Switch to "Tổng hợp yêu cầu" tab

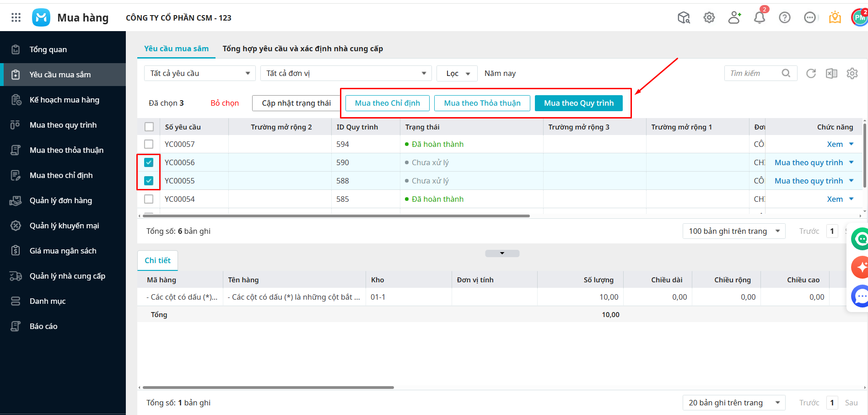[x=302, y=49]
